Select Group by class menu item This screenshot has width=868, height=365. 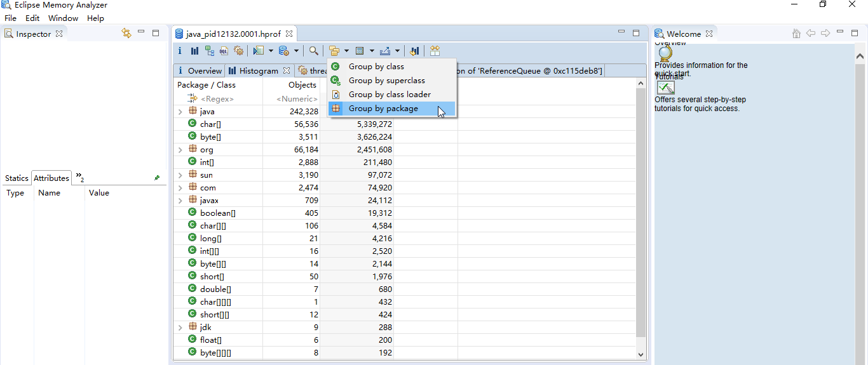[392, 67]
